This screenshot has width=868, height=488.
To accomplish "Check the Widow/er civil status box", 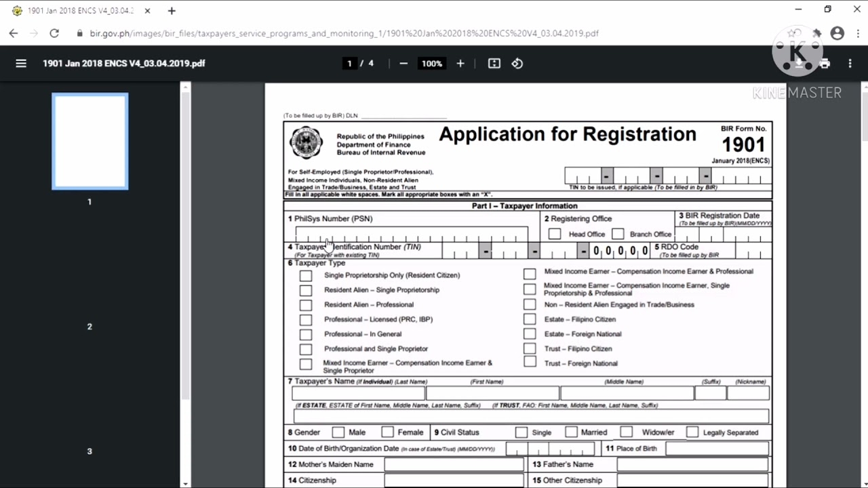I will (x=626, y=432).
